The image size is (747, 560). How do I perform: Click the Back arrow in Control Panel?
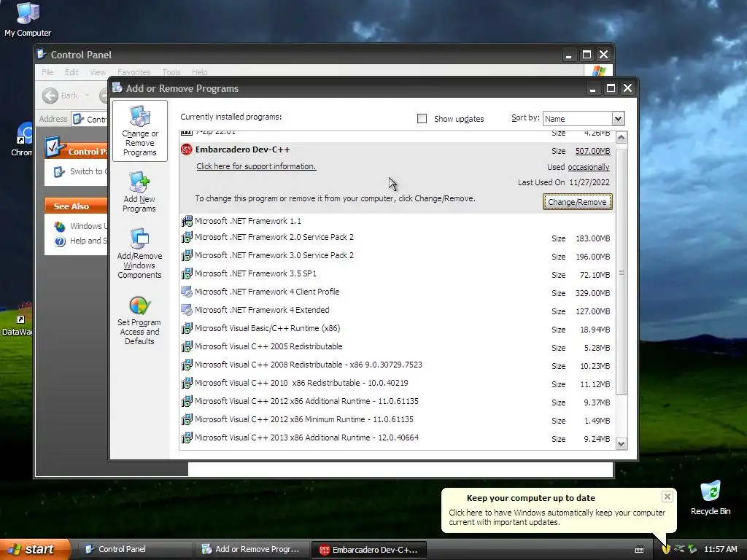pyautogui.click(x=50, y=96)
